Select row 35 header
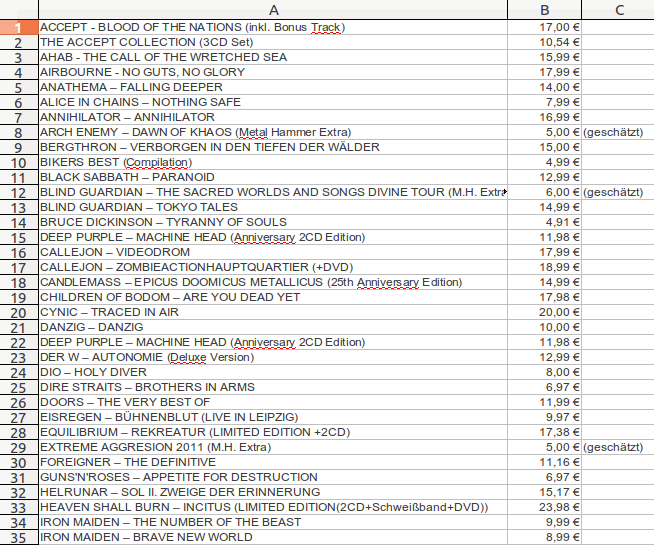654x545 pixels. click(x=19, y=538)
